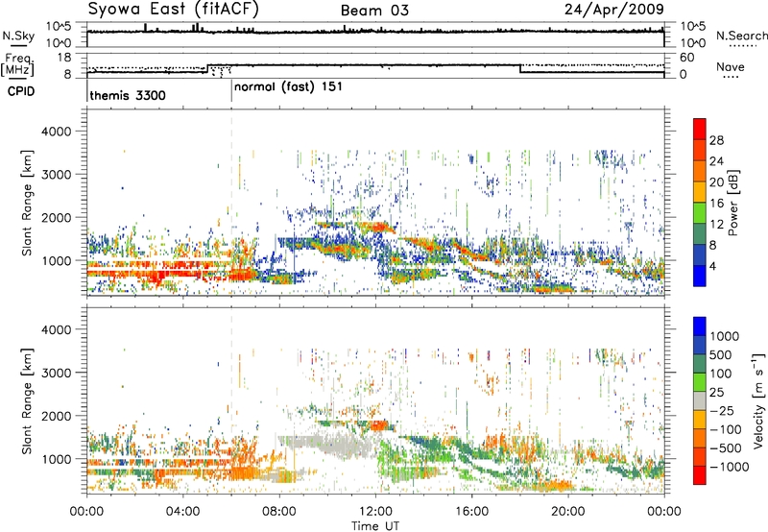This screenshot has height=532, width=768.
Task: Click the "Slant Range [km]" label of power panel
Action: (x=27, y=203)
